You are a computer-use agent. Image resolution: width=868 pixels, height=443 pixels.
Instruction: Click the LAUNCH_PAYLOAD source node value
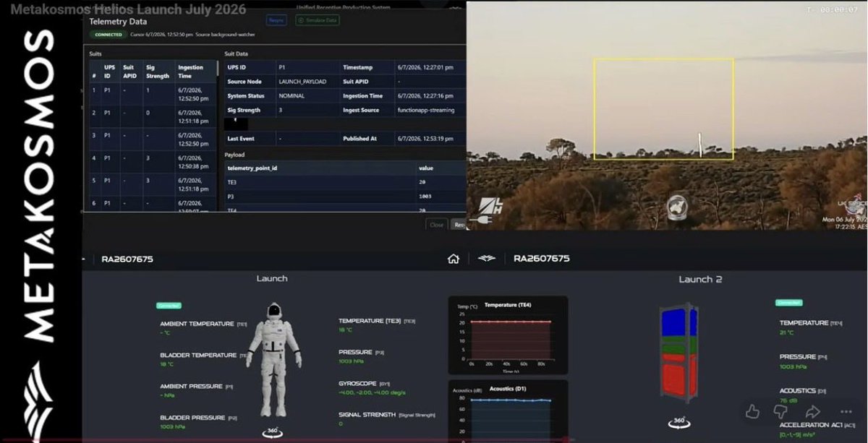pos(302,82)
